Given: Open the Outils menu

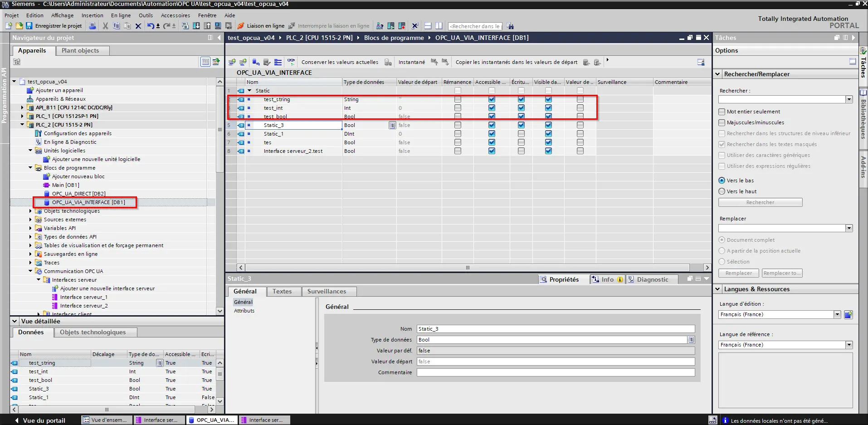Looking at the screenshot, I should pos(146,15).
